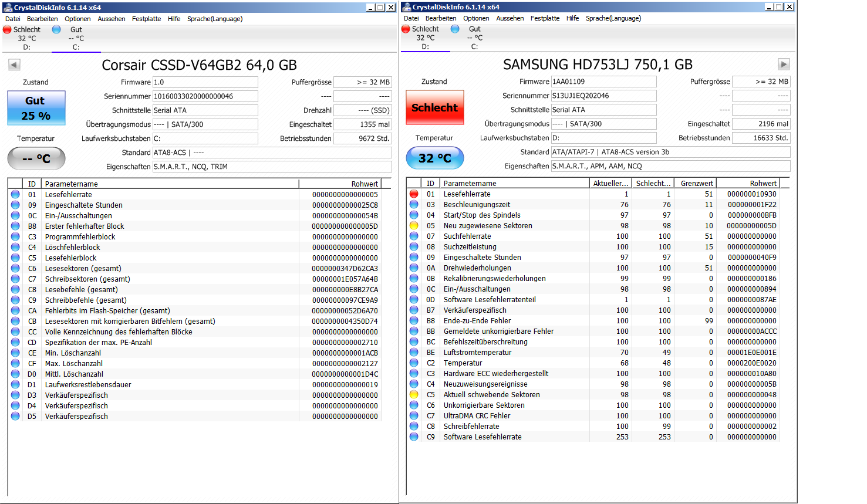Click blue Gut disk icon in left window
This screenshot has width=867, height=504.
point(56,29)
